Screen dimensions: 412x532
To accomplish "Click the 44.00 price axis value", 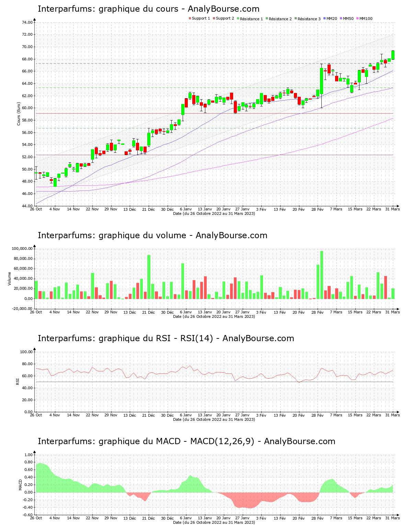I will tap(27, 206).
